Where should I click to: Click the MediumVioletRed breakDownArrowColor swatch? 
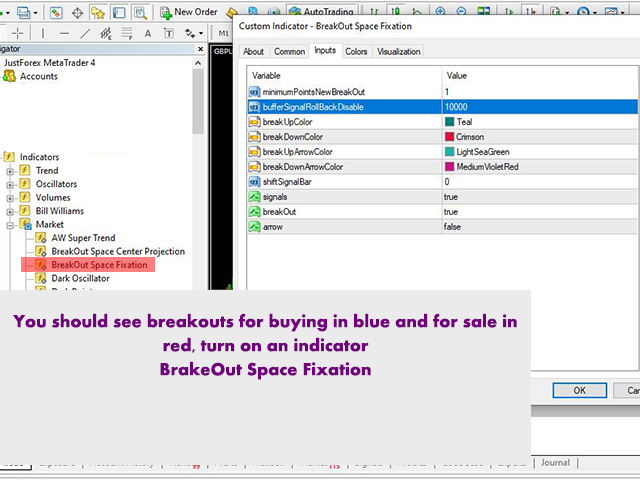pos(449,167)
